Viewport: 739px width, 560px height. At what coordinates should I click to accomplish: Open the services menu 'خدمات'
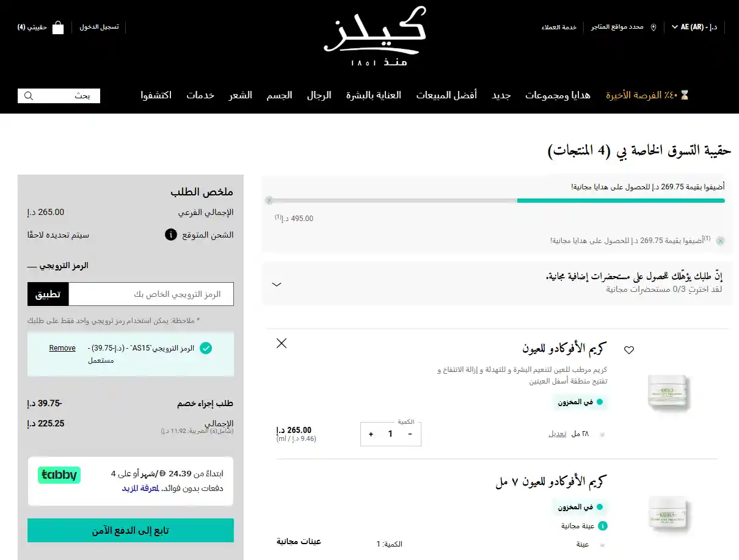click(x=200, y=95)
